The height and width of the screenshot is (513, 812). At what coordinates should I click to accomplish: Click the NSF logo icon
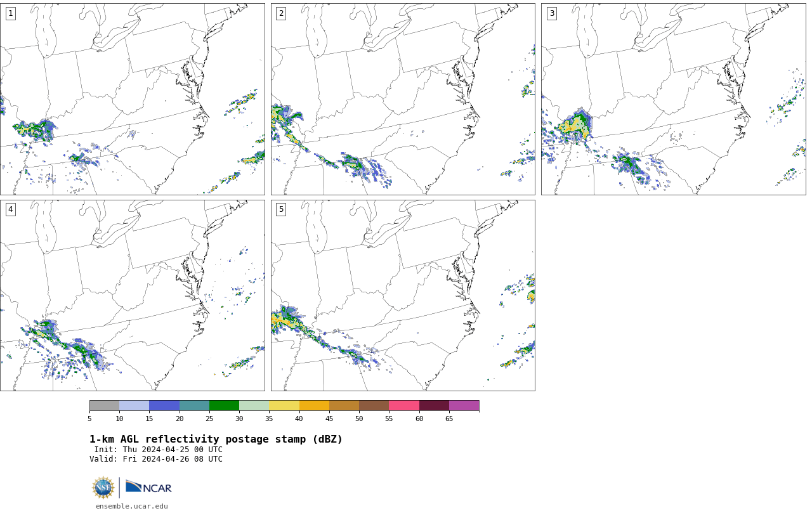tap(103, 488)
